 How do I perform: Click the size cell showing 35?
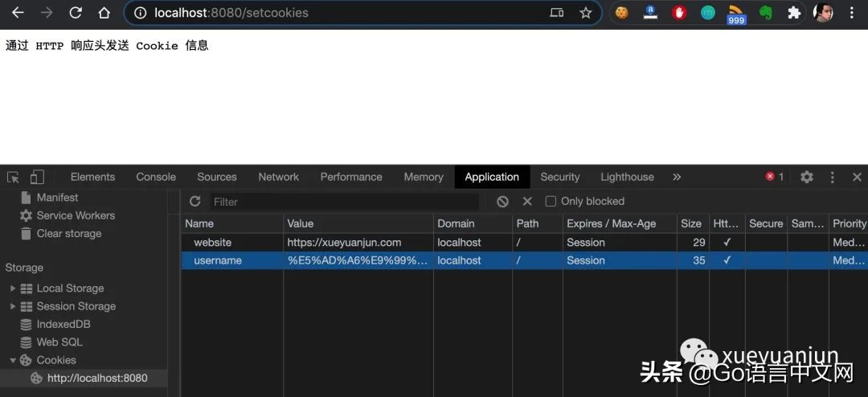pos(699,261)
